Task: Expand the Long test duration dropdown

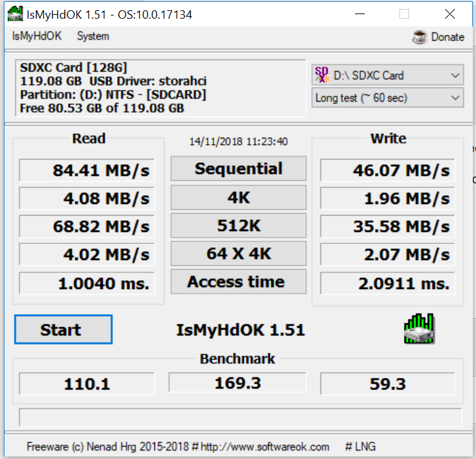Action: tap(388, 98)
